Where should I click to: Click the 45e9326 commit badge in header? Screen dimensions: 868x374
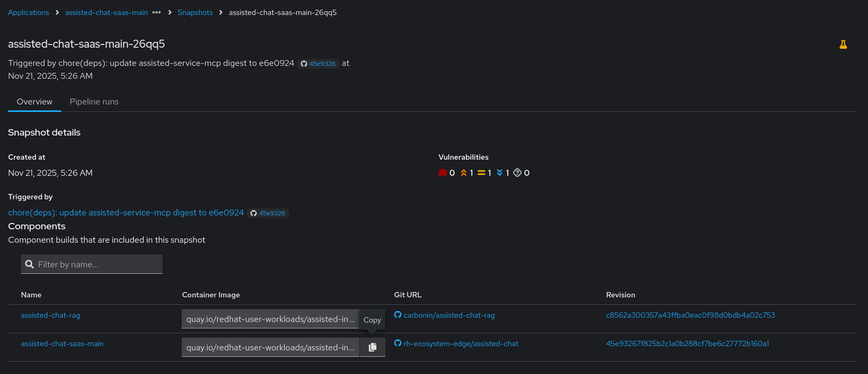[318, 64]
